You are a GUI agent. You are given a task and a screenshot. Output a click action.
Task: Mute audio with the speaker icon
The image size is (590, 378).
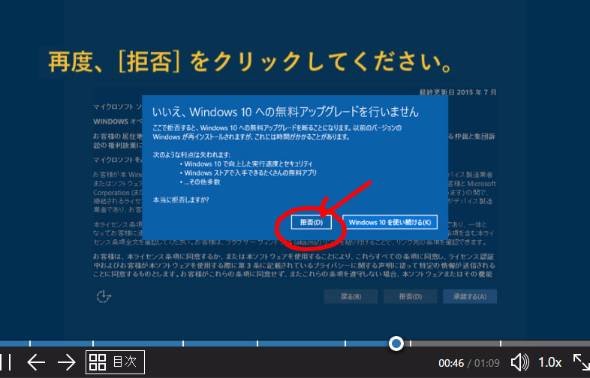click(x=520, y=363)
